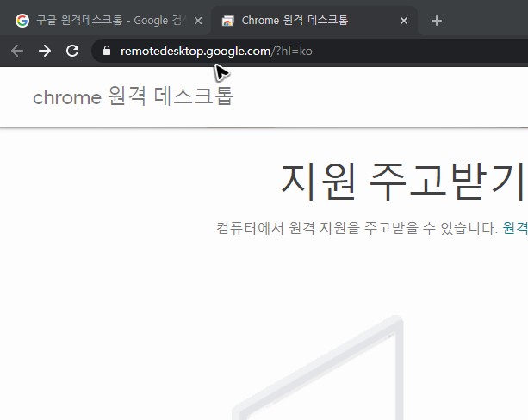Screen dimensions: 528x420
Task: Click the browser back arrow
Action: point(17,51)
